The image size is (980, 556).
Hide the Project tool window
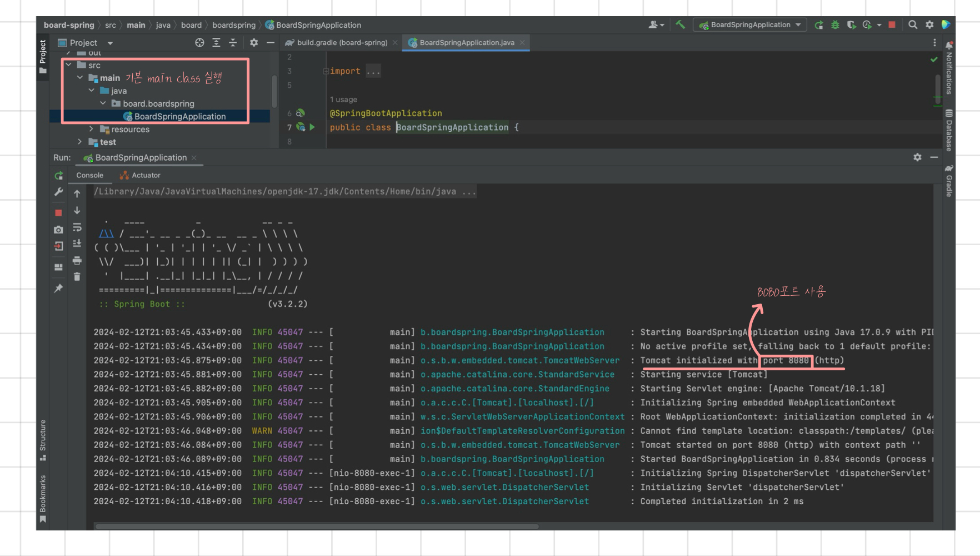pyautogui.click(x=271, y=43)
